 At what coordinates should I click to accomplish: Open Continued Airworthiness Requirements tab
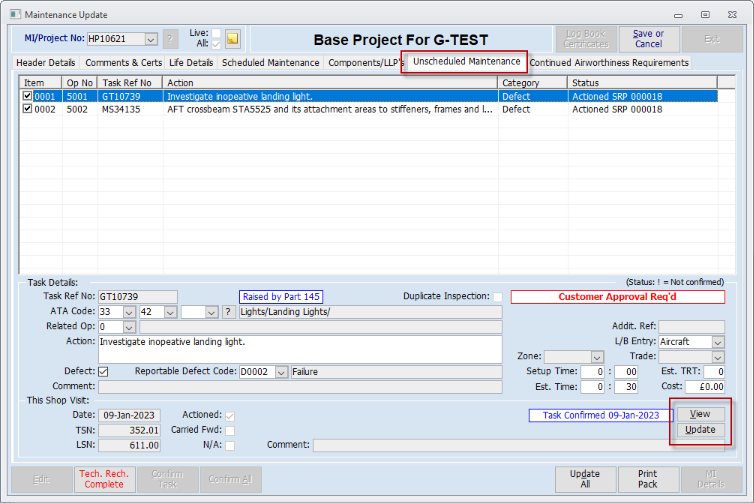pyautogui.click(x=609, y=63)
